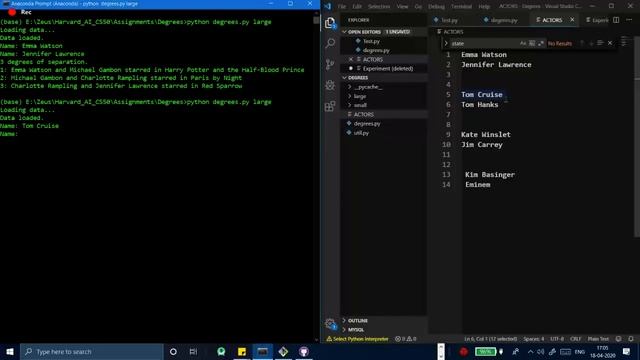640x360 pixels.
Task: Open the File menu in VS Code
Action: pos(342,7)
